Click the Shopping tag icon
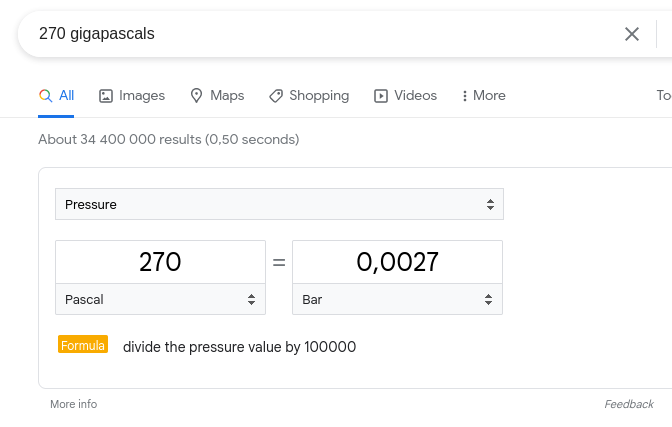The height and width of the screenshot is (427, 672). pos(276,96)
